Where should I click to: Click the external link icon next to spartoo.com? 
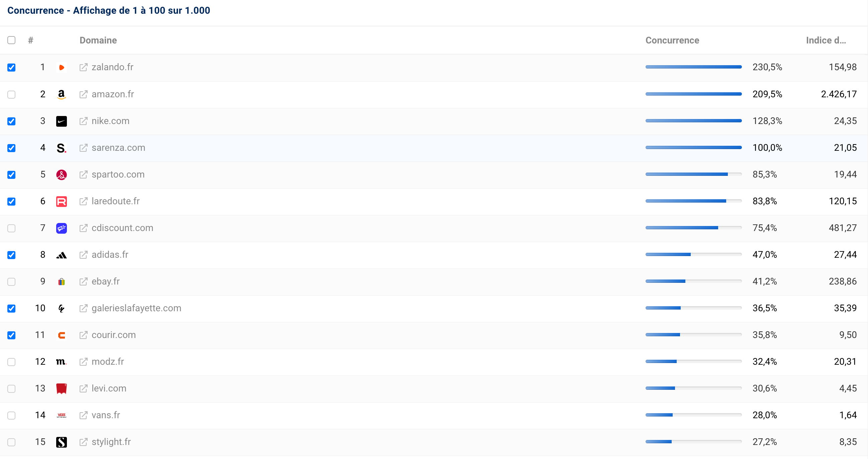(x=83, y=175)
